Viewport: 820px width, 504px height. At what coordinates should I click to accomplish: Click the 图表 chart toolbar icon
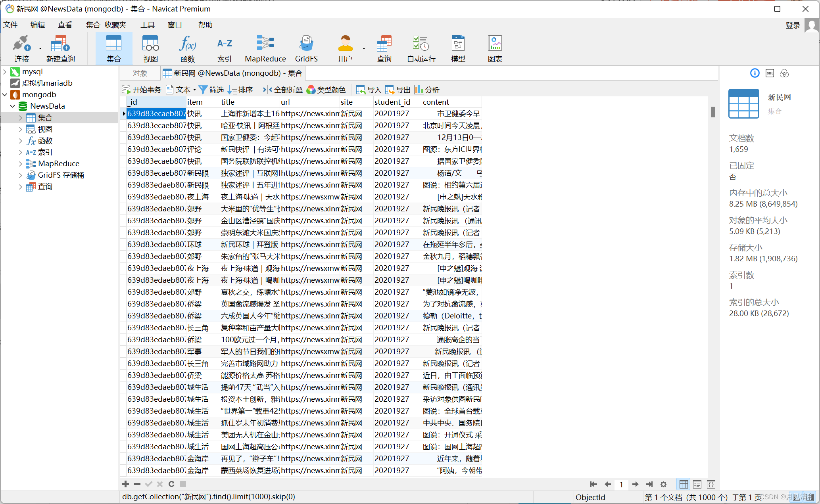[x=495, y=48]
